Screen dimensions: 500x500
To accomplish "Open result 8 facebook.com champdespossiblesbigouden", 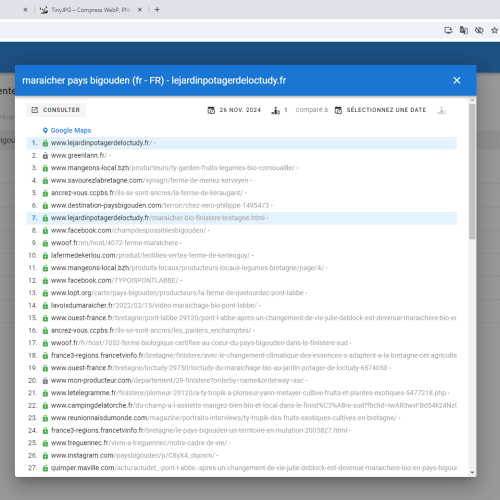I will click(128, 230).
